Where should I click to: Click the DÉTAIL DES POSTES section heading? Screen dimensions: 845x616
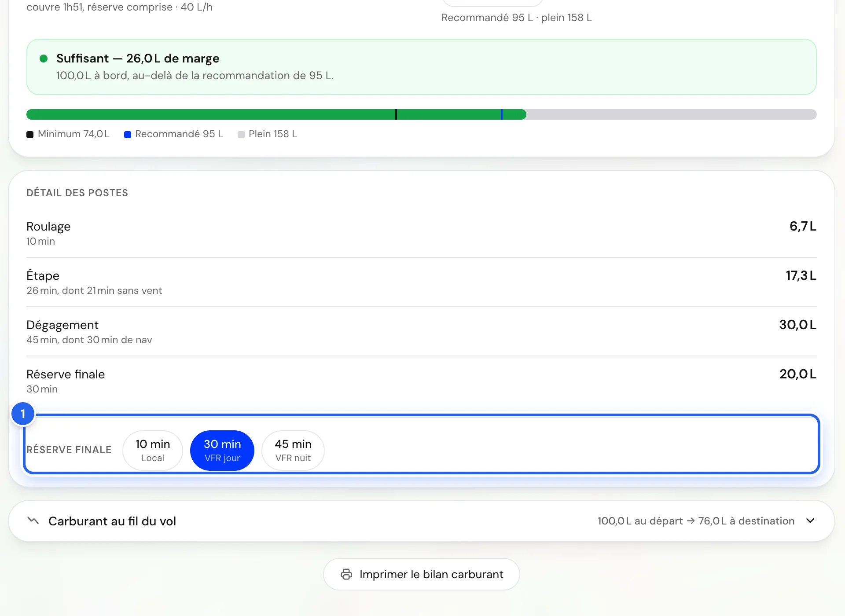tap(77, 193)
